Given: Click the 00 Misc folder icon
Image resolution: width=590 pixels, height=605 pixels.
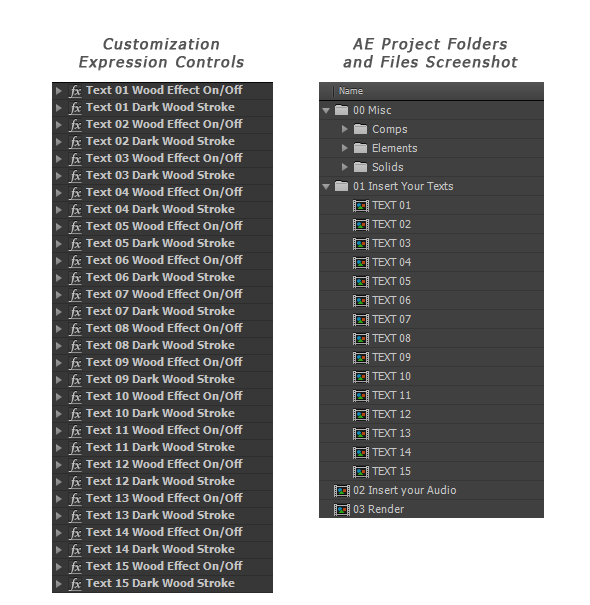Looking at the screenshot, I should coord(341,110).
